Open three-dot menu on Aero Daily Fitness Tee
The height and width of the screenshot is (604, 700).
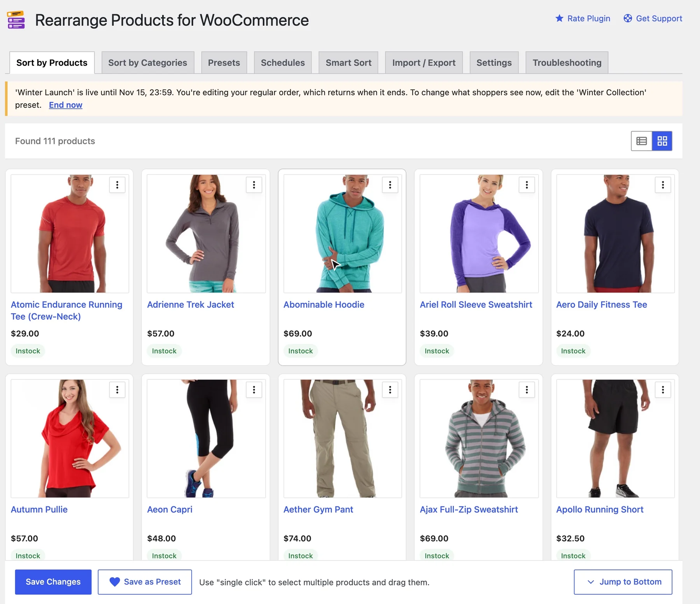[x=663, y=185]
